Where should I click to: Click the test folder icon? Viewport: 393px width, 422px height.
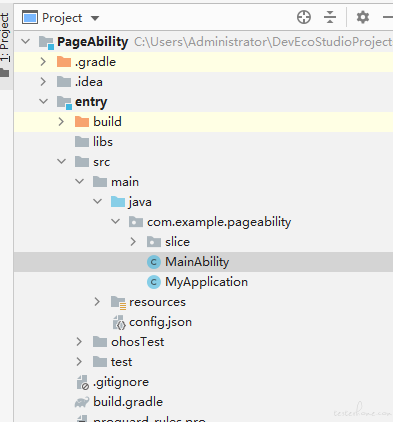coord(100,362)
